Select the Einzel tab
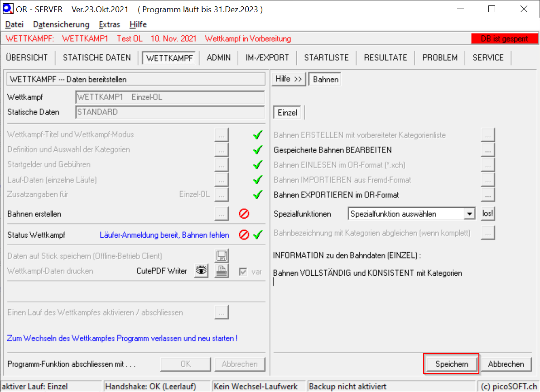540x392 pixels. point(287,113)
